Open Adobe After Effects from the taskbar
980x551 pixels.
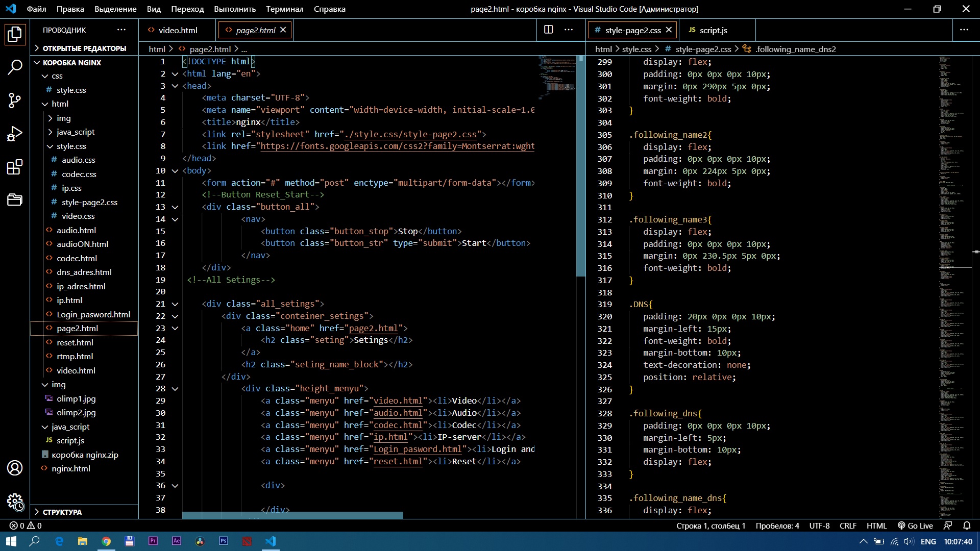[x=177, y=541]
